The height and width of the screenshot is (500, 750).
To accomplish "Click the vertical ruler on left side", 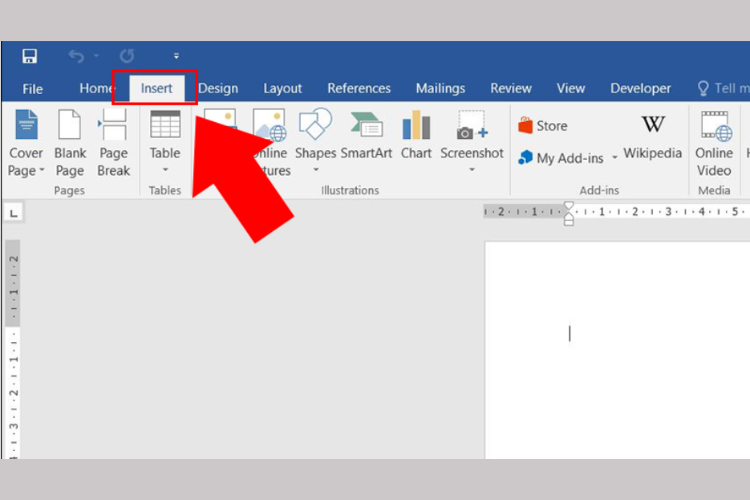I will 13,349.
